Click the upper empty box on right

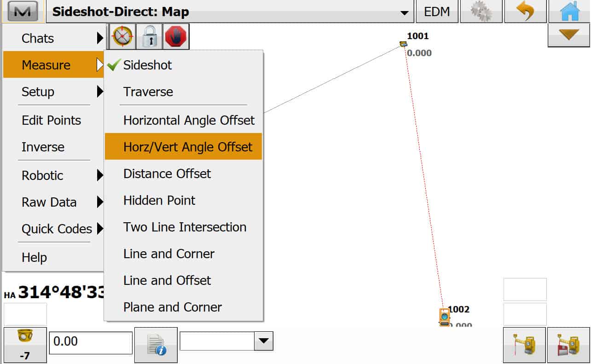525,289
